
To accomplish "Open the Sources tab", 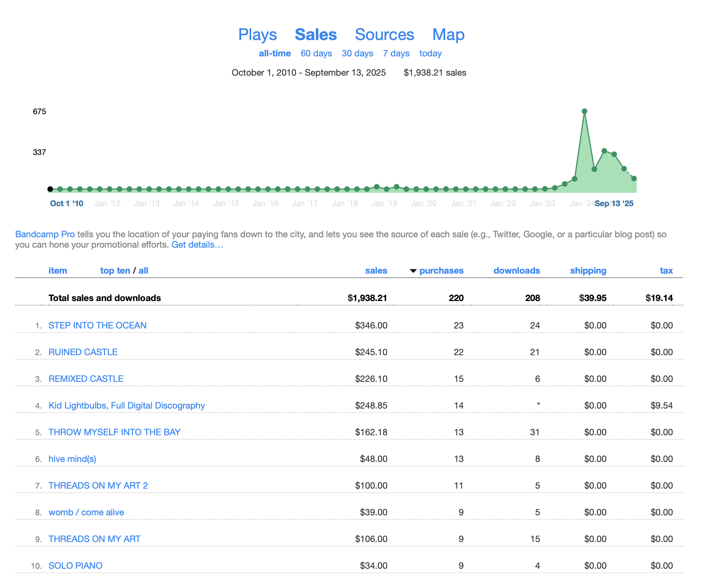I will (x=384, y=35).
